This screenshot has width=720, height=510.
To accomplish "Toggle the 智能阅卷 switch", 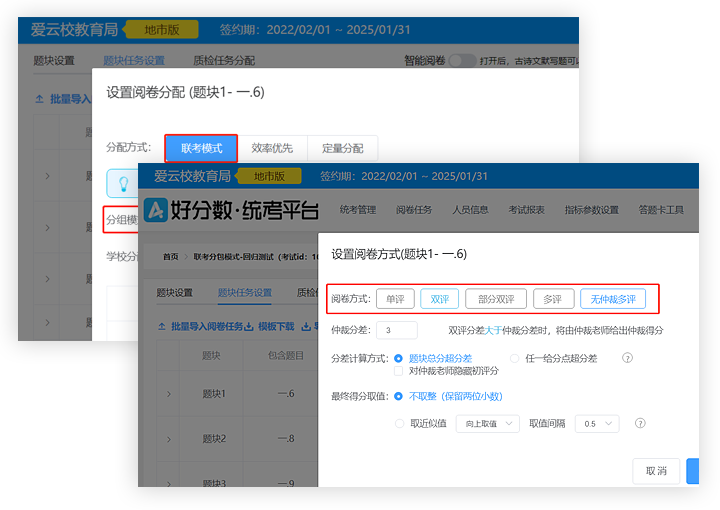I will (x=462, y=60).
